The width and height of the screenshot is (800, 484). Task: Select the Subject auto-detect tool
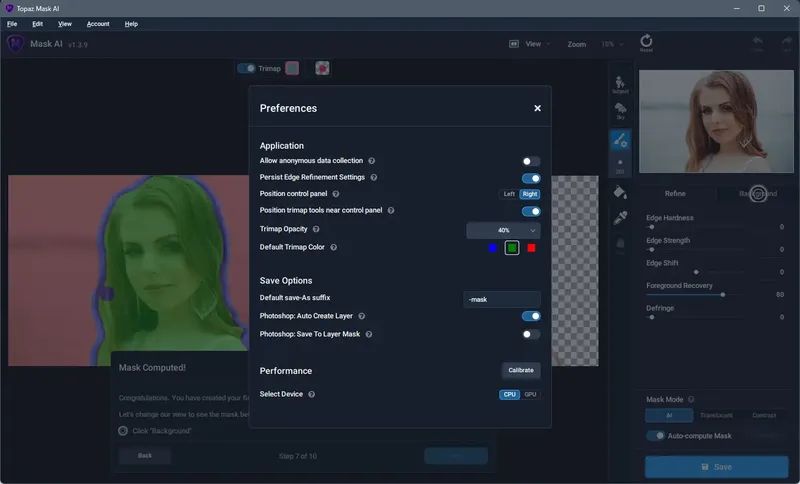[x=620, y=85]
